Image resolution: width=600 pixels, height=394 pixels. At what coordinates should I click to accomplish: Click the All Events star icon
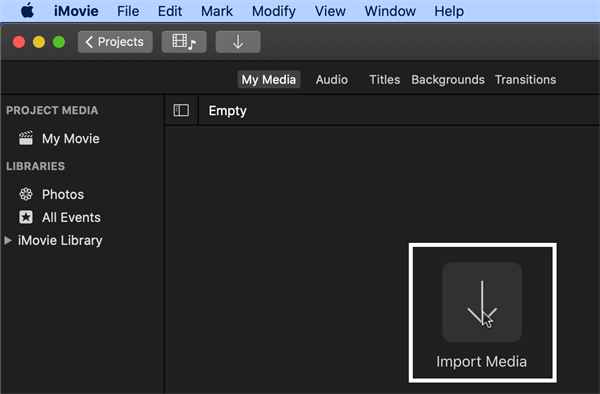click(x=26, y=217)
